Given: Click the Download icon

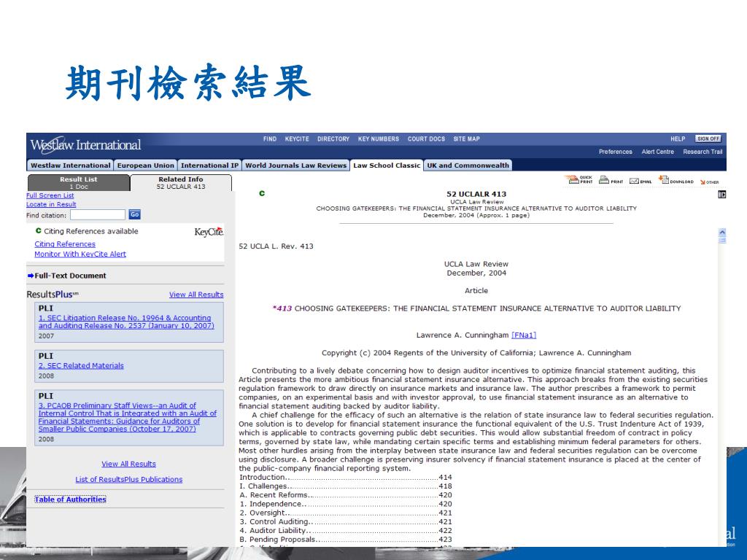Looking at the screenshot, I should click(x=676, y=180).
